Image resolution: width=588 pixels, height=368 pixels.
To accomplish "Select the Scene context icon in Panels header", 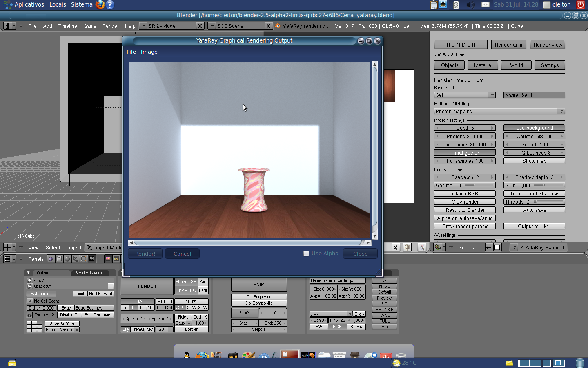I will tap(92, 259).
